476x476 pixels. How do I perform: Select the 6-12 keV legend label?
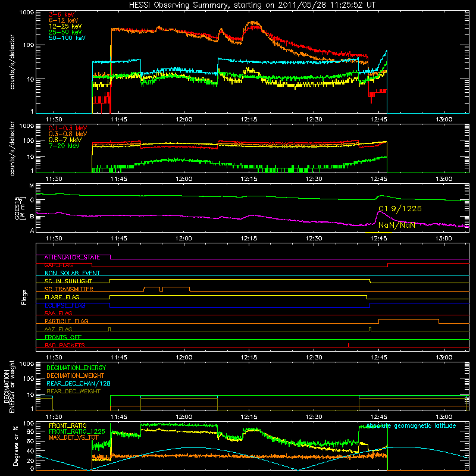64,20
